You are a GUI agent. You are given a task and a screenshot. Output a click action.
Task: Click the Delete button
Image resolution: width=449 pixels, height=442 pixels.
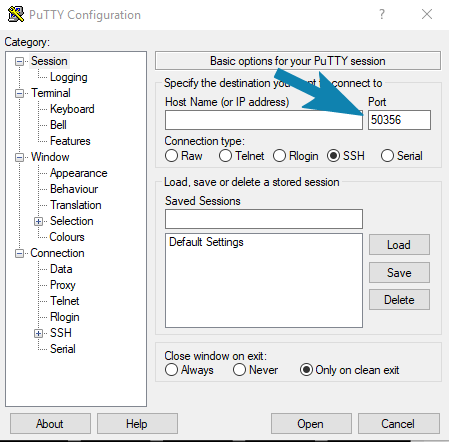click(x=399, y=300)
